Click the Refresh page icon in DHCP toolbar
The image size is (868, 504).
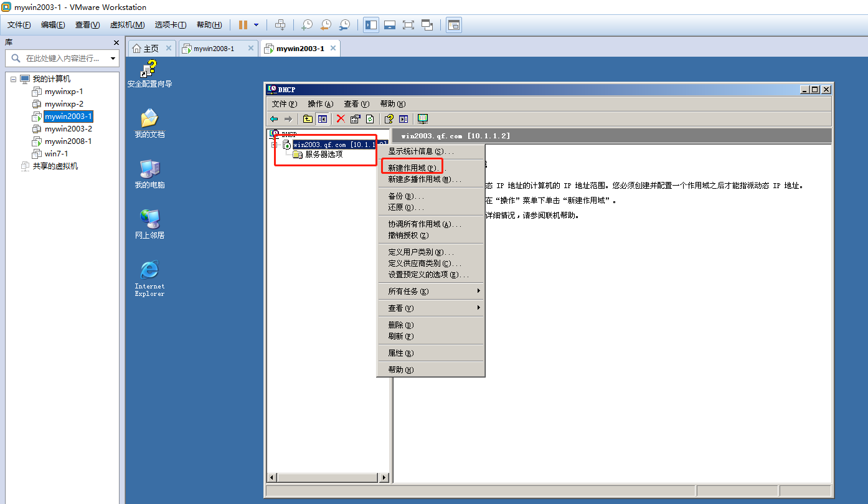370,119
